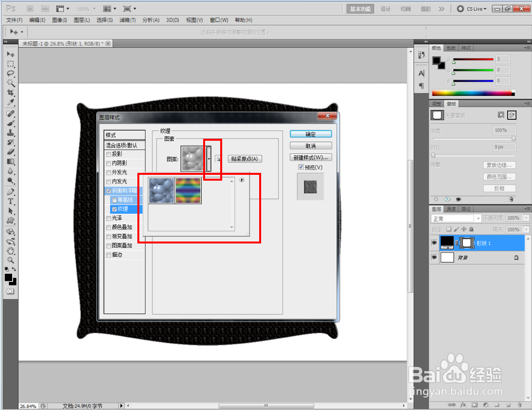The image size is (532, 410).
Task: Select the Rectangular Marquee tool
Action: [x=11, y=64]
